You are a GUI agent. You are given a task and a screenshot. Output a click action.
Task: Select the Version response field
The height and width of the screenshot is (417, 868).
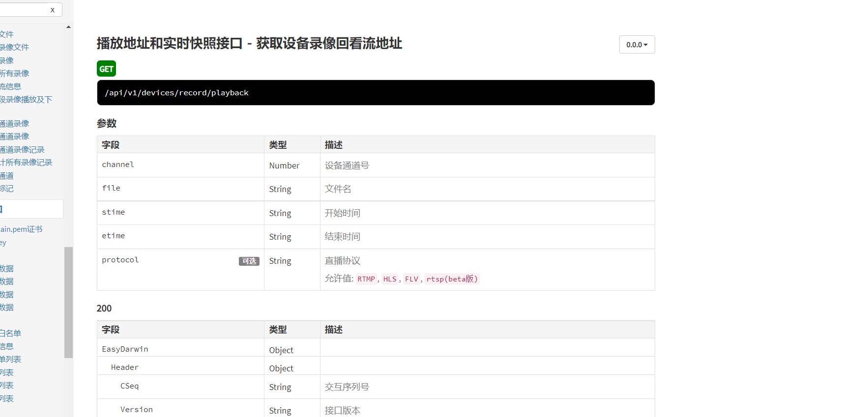pos(137,410)
